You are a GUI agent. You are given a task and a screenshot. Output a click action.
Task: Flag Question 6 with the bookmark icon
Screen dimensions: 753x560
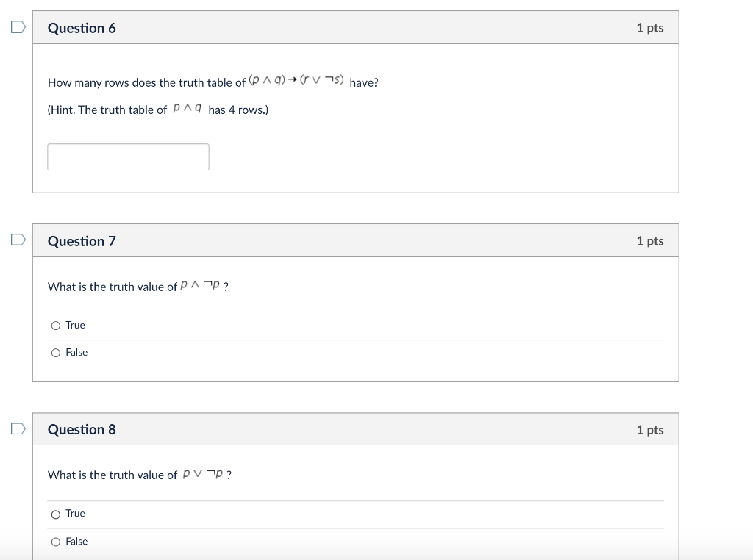click(18, 28)
